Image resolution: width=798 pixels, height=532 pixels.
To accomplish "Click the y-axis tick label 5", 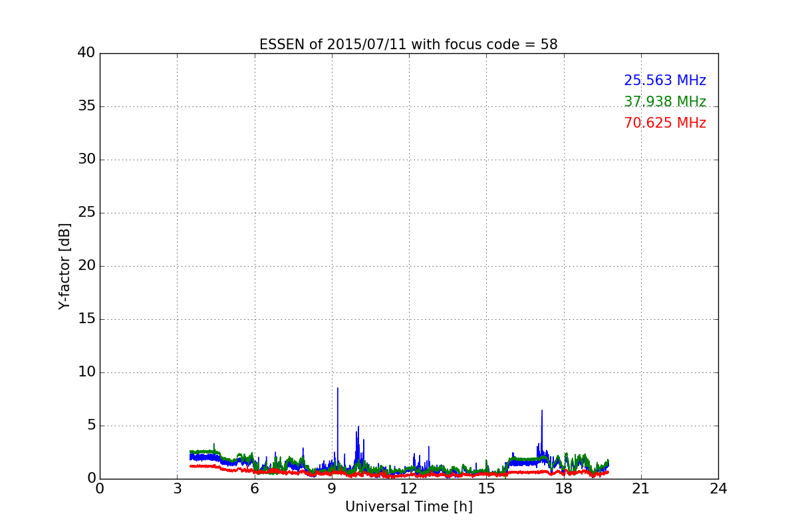I will tap(90, 426).
